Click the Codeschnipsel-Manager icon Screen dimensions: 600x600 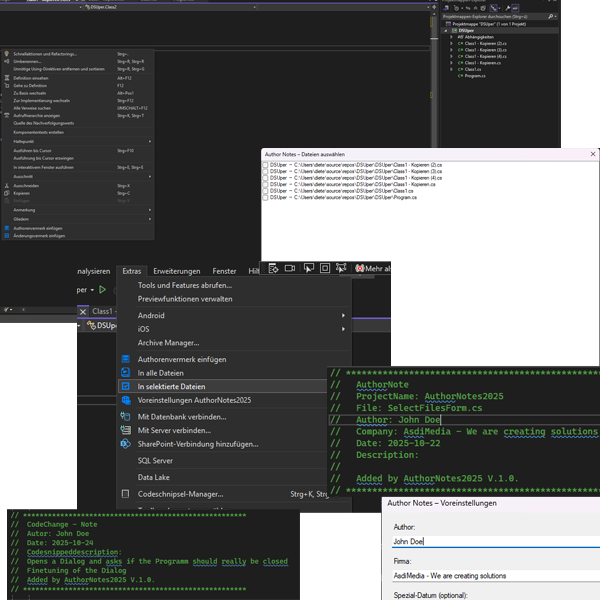click(125, 493)
